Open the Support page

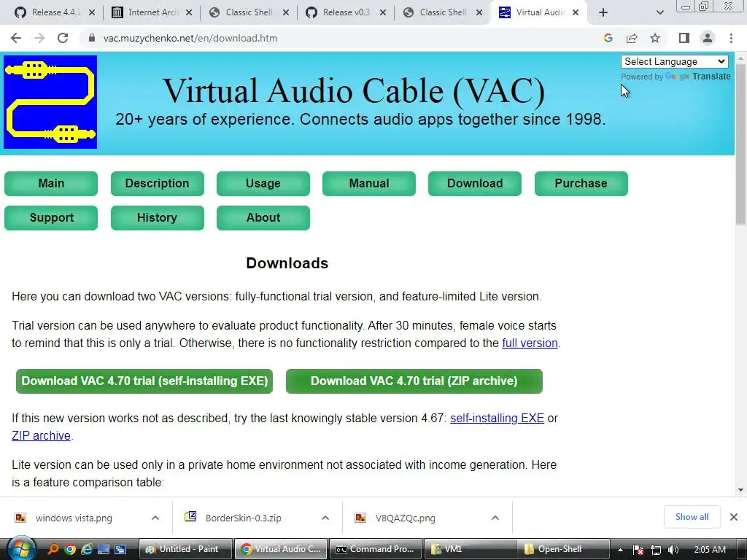[x=51, y=217]
